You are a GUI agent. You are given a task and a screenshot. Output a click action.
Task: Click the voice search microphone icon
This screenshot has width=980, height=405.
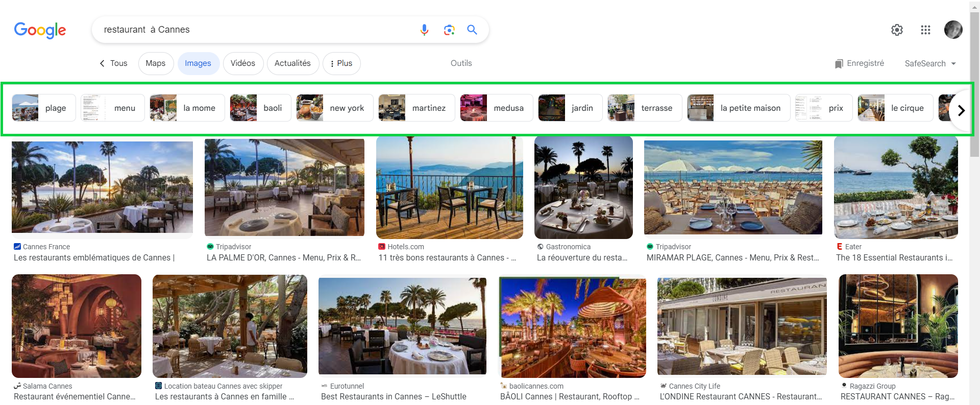click(424, 30)
